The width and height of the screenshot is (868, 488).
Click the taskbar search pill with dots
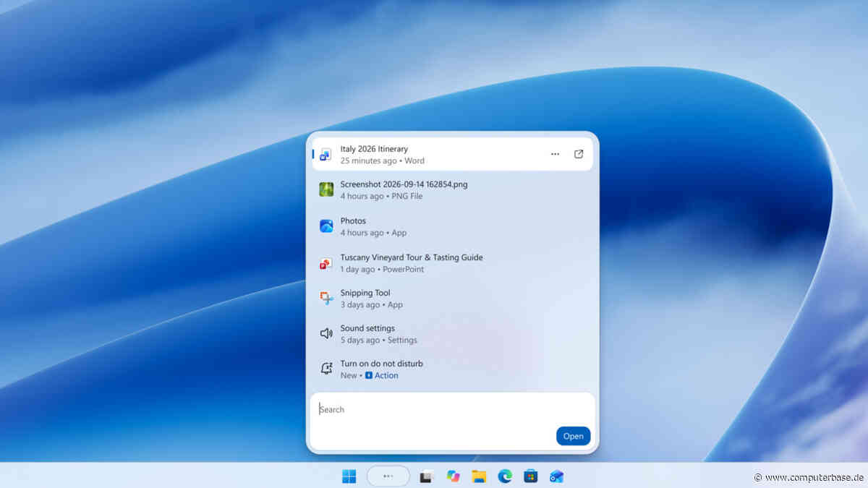tap(388, 476)
